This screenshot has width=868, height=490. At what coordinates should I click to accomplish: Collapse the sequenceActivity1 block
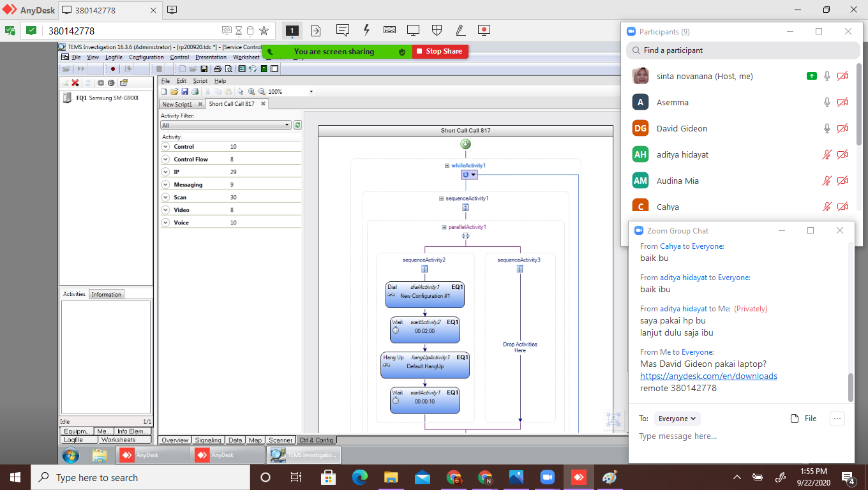pyautogui.click(x=441, y=198)
